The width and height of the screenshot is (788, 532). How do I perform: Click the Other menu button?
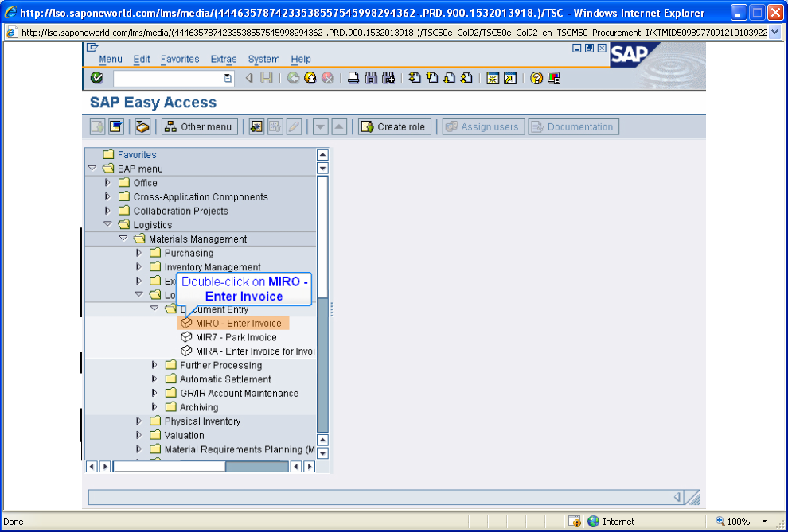point(200,127)
